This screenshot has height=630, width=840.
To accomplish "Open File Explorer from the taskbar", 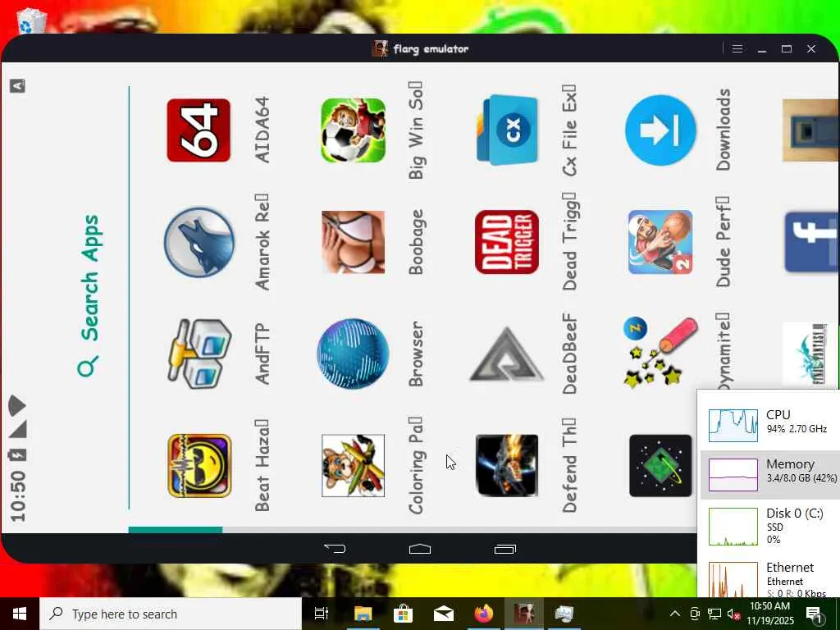I will pos(363,614).
